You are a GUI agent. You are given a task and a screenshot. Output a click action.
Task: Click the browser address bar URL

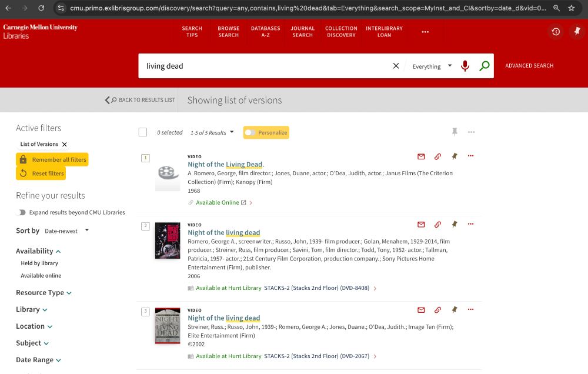308,8
